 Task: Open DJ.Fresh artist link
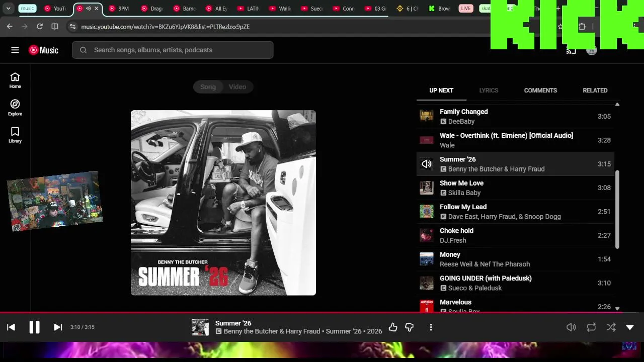[x=453, y=240]
